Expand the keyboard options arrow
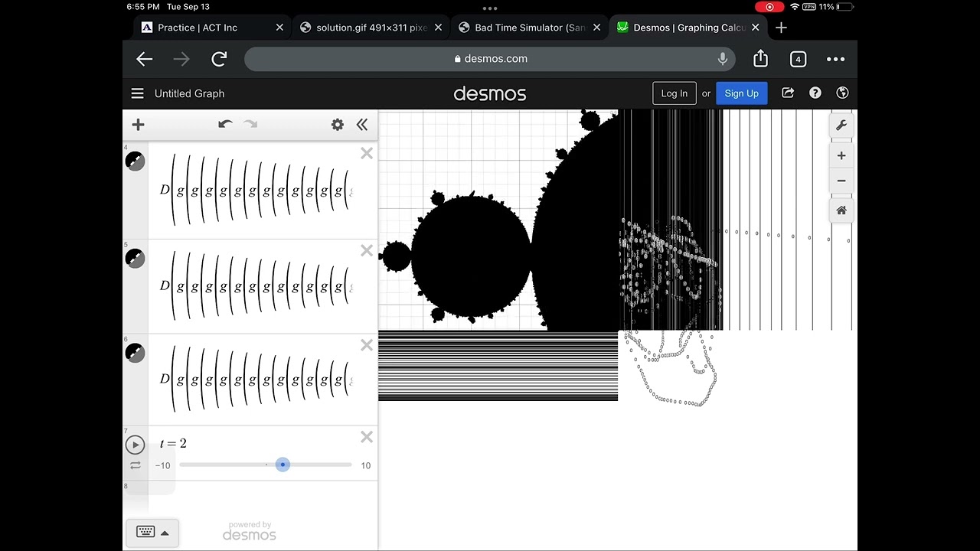 pos(165,533)
